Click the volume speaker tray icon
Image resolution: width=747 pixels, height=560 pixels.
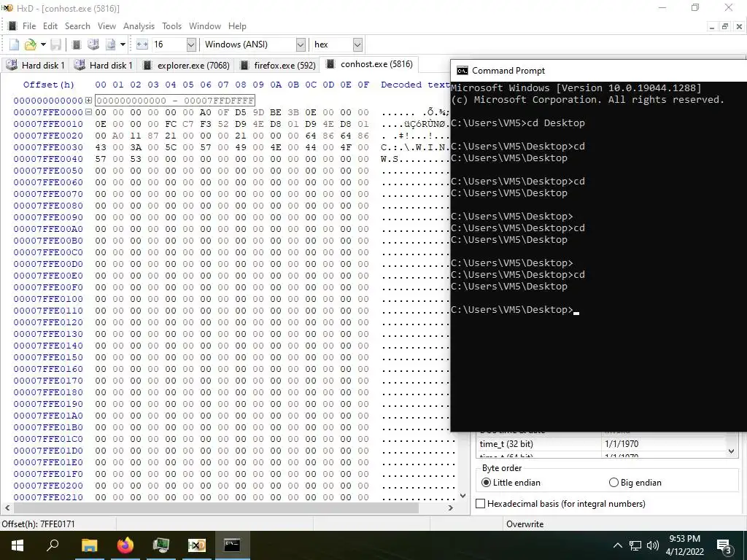[653, 545]
